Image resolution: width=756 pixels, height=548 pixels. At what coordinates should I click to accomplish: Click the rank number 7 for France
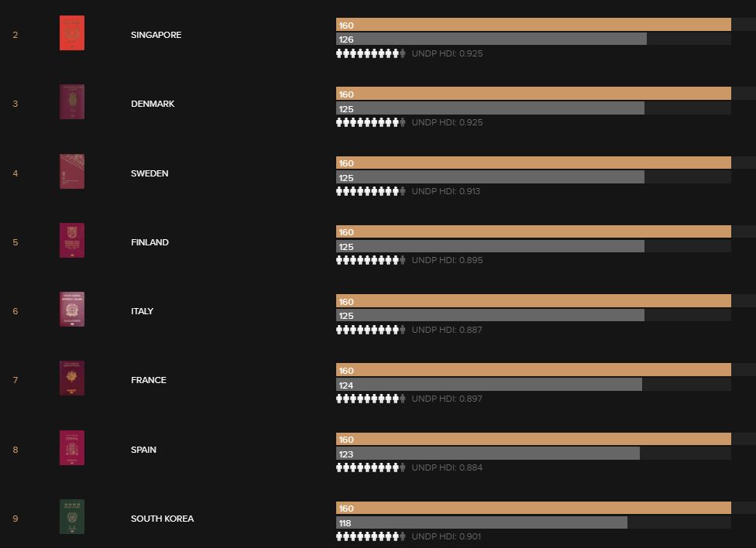[x=15, y=381]
